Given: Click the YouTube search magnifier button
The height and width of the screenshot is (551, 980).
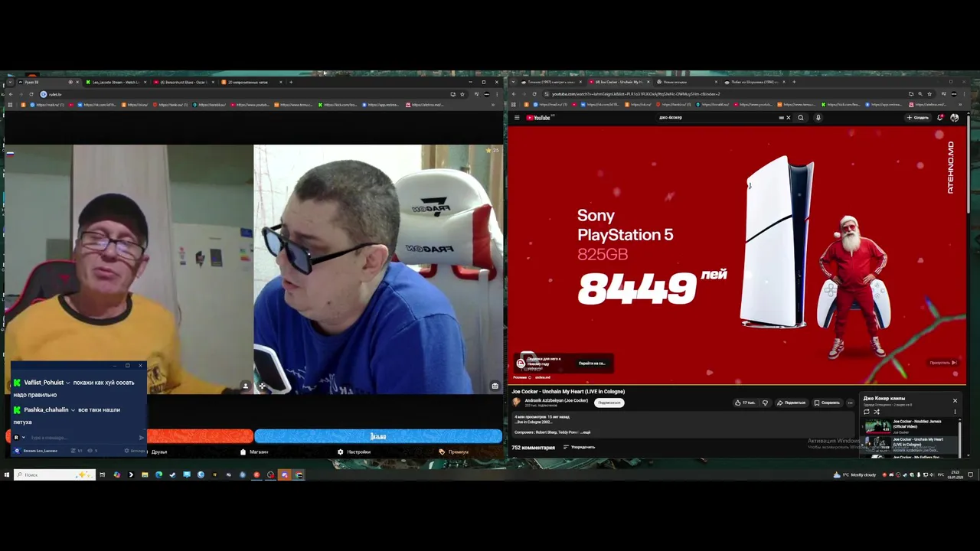Looking at the screenshot, I should click(801, 118).
